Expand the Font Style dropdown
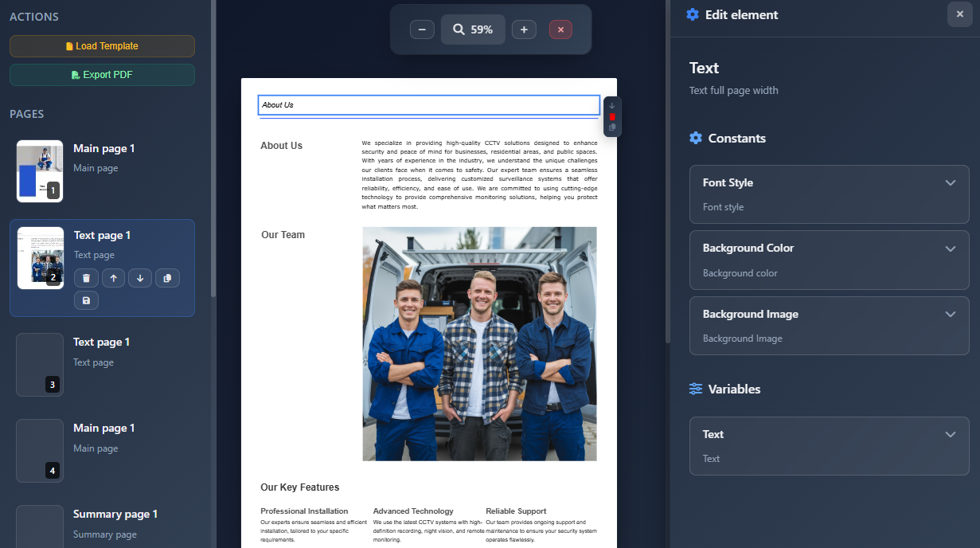The image size is (980, 548). pos(950,182)
